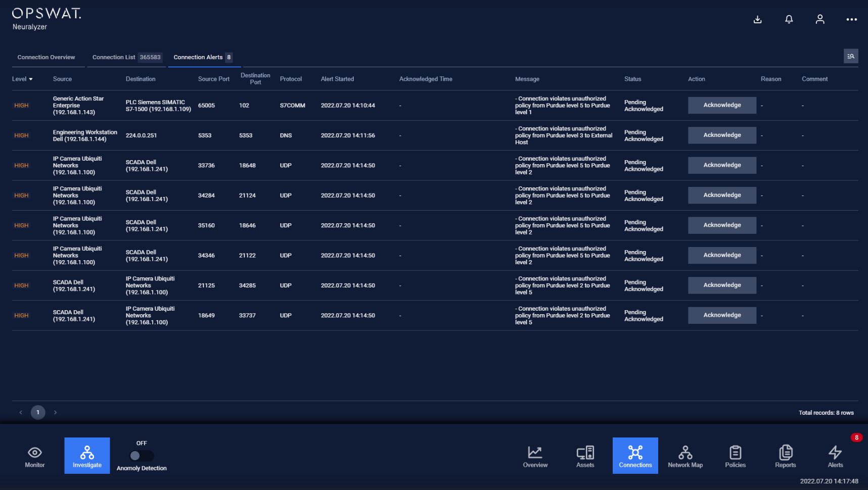Select page 1 in pagination

38,413
